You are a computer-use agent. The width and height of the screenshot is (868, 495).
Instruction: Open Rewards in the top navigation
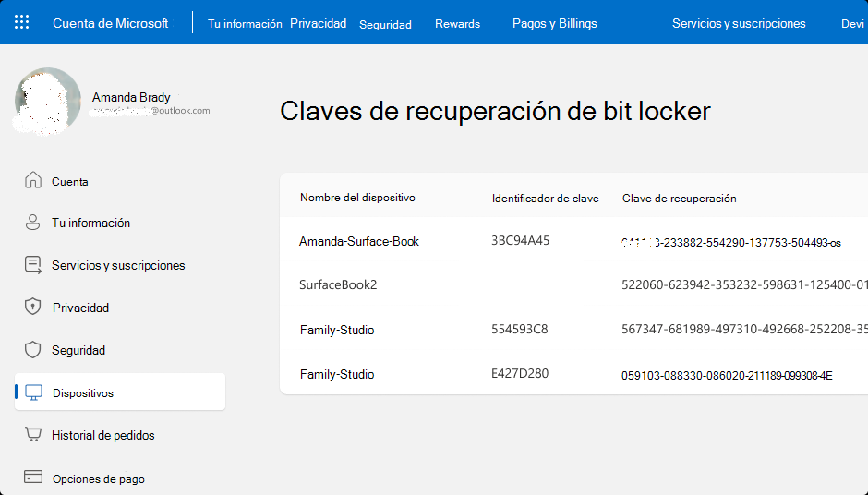pos(457,24)
